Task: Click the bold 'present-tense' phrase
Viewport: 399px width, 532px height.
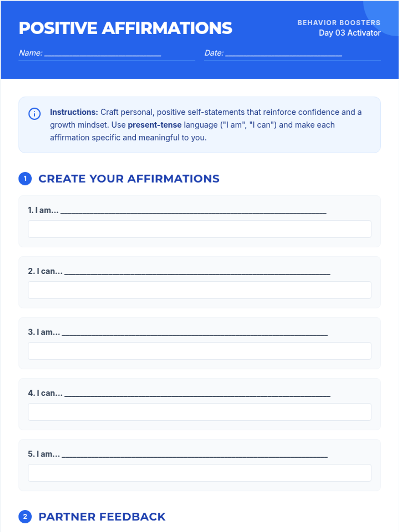Action: [x=155, y=125]
